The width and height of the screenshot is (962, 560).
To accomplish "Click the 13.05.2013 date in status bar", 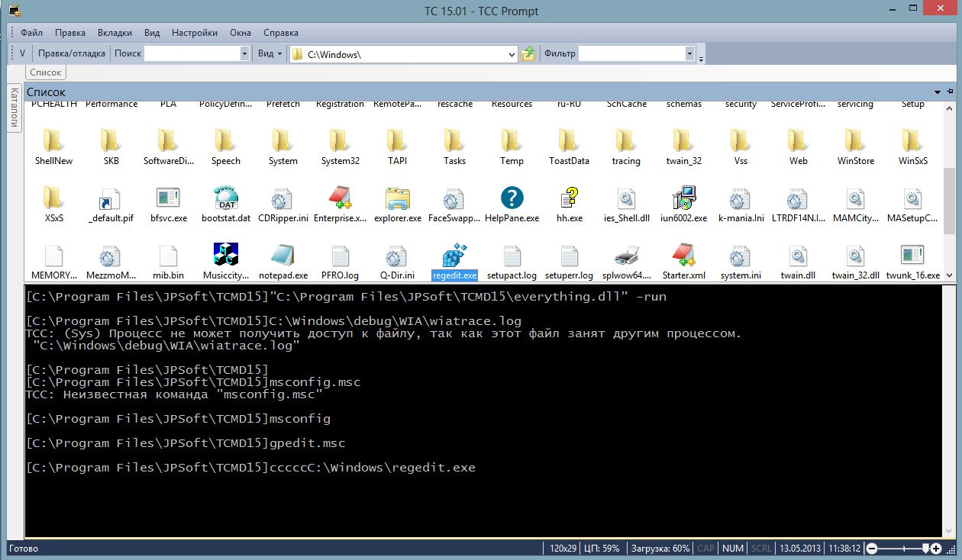I will 802,549.
